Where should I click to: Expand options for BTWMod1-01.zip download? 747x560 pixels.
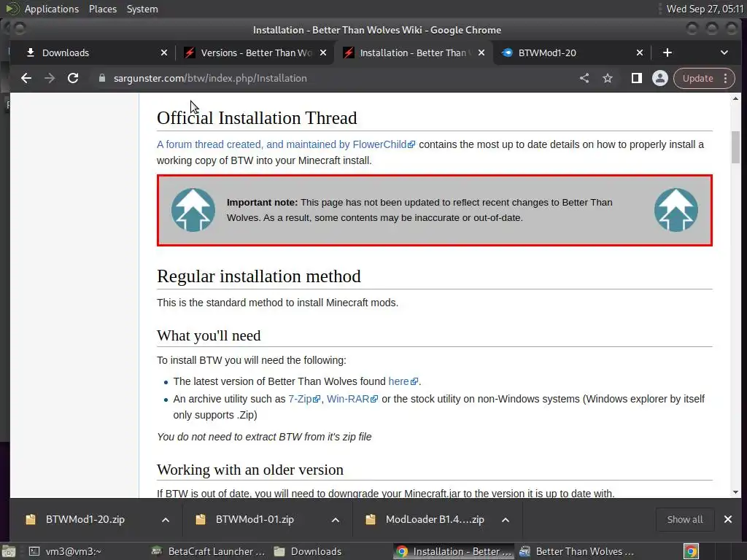[x=336, y=519]
